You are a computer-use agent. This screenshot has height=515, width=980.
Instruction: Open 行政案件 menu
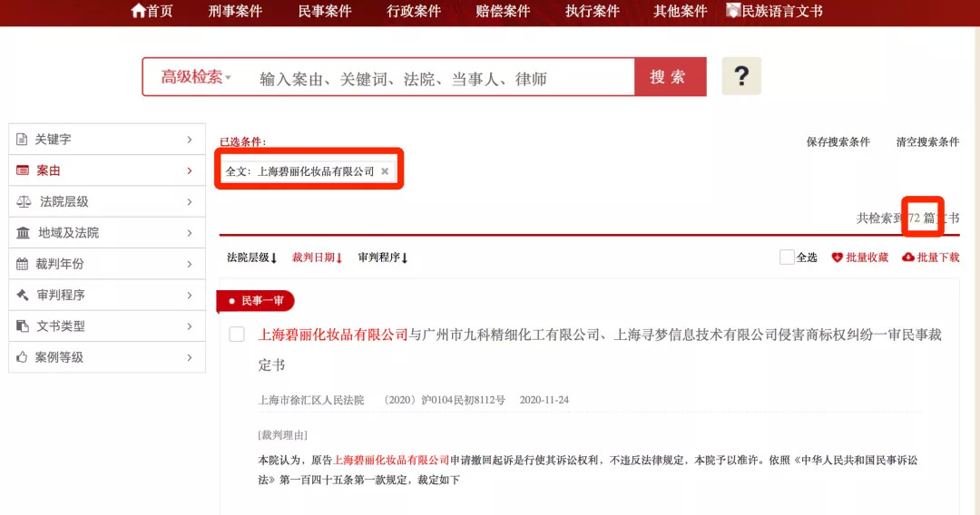[x=414, y=11]
